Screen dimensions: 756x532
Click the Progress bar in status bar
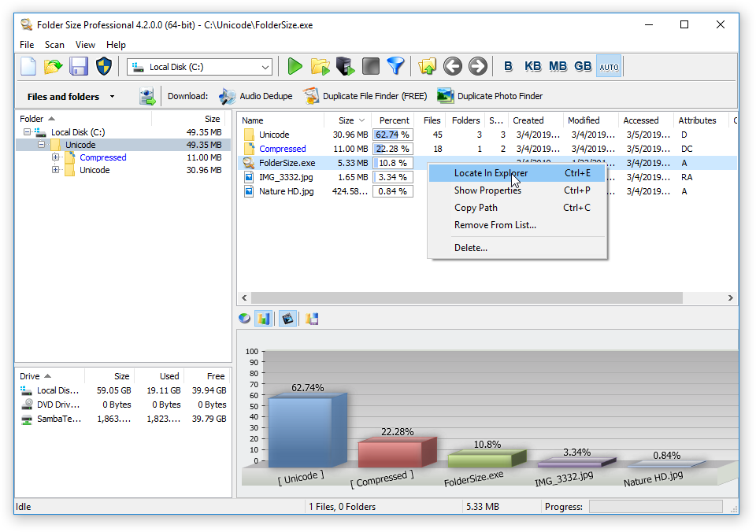click(x=656, y=506)
